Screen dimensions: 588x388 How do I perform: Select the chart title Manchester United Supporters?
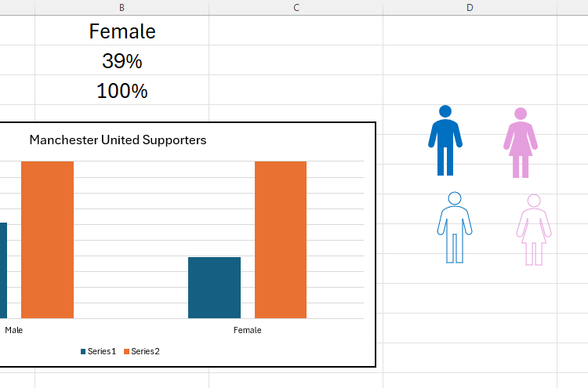click(118, 140)
